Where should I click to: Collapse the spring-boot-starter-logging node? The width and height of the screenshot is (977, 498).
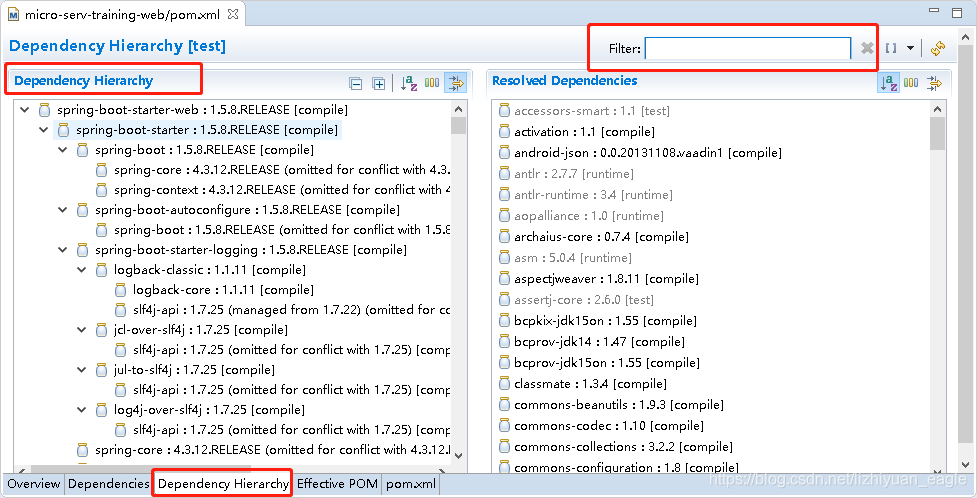pos(63,250)
